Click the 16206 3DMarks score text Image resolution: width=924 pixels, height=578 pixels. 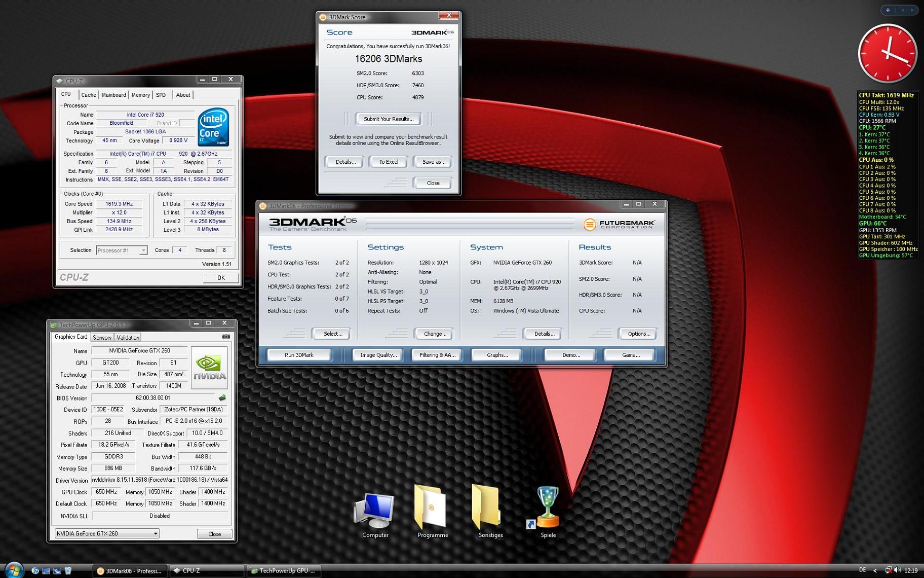(x=388, y=59)
